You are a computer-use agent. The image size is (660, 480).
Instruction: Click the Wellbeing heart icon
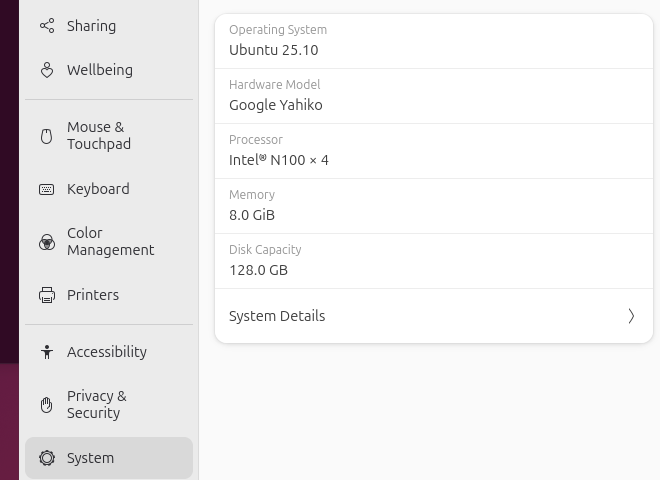47,70
